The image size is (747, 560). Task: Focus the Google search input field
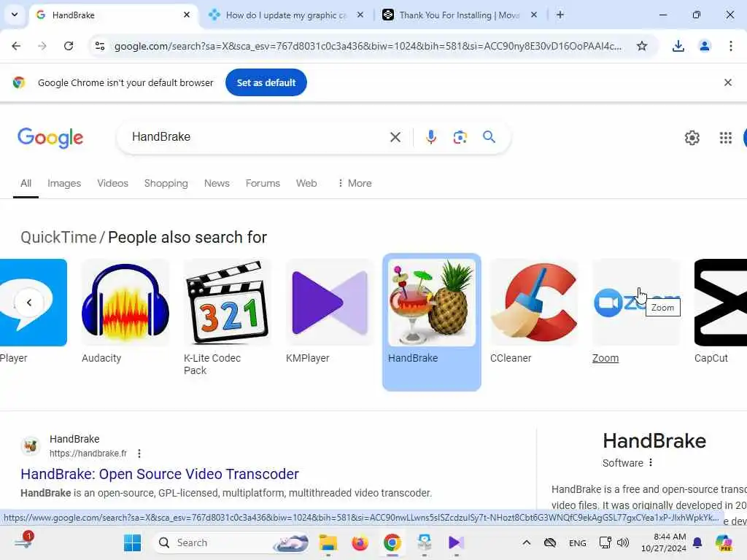point(258,137)
